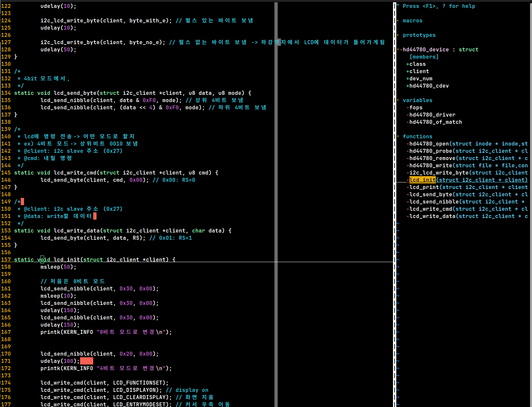Place cursor on lcd_send_byte function definition name
This screenshot has height=407, width=532.
[x=75, y=93]
